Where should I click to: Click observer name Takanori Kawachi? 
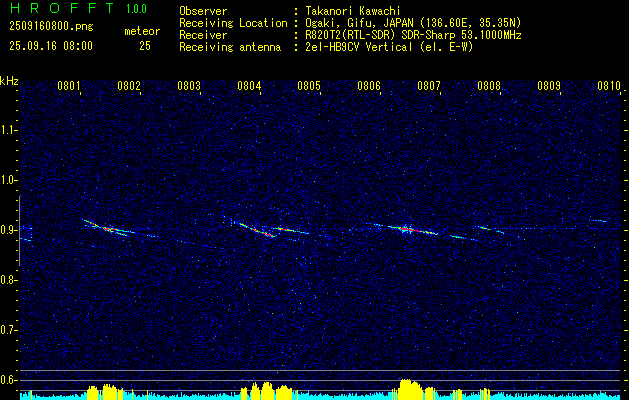pyautogui.click(x=353, y=11)
